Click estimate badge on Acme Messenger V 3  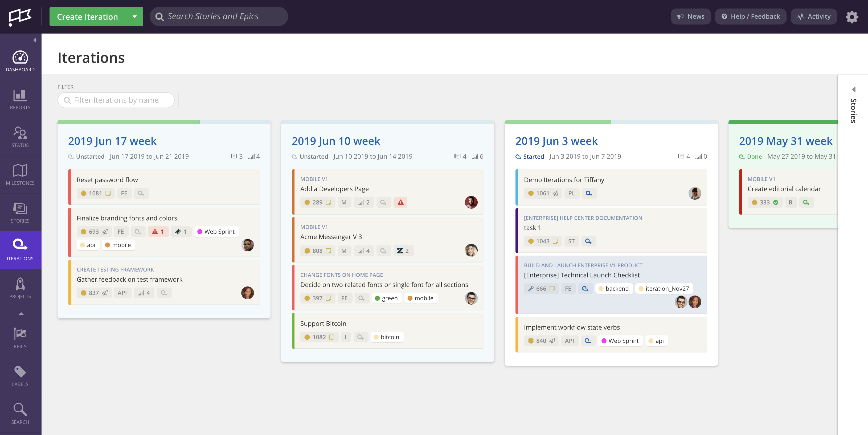(364, 251)
